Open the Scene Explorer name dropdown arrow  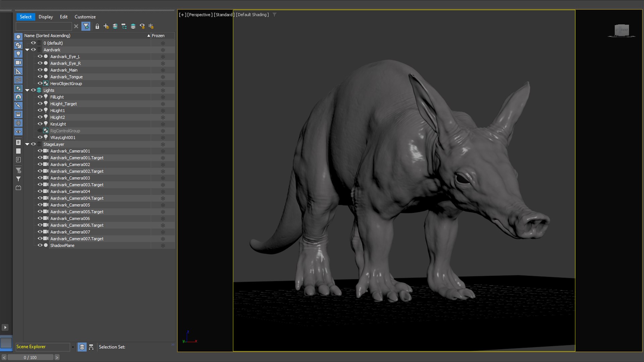72,347
